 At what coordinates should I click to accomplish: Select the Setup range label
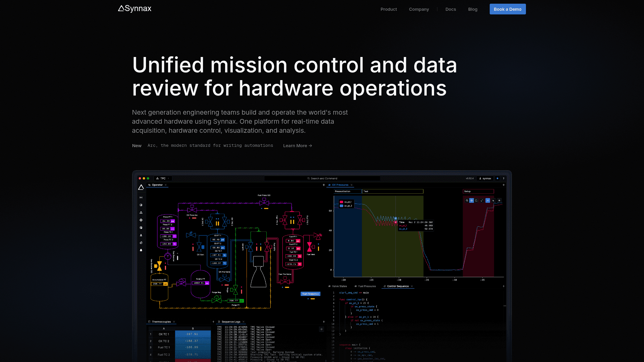pyautogui.click(x=478, y=191)
